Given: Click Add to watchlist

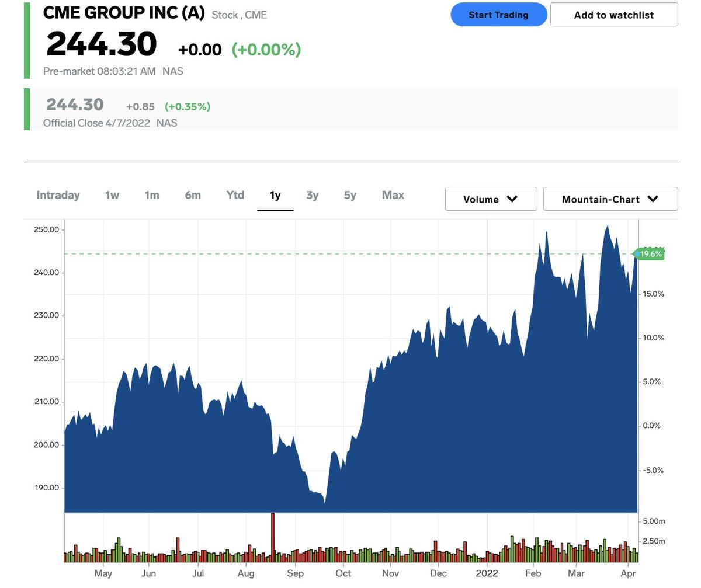Looking at the screenshot, I should 613,15.
